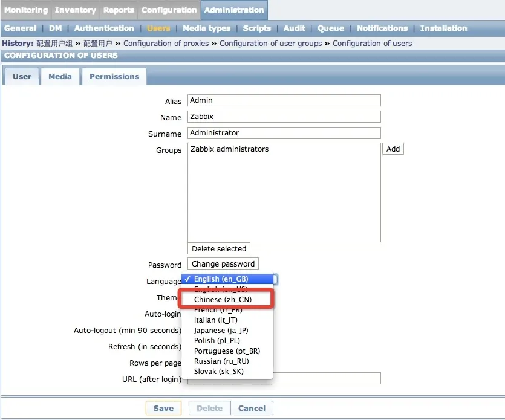Open Queue submenu

click(x=330, y=28)
